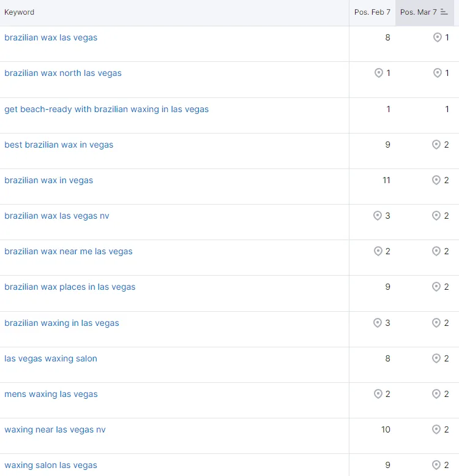Viewport: 459px width, 476px height.
Task: Sort by the Keyword column header
Action: (x=19, y=12)
